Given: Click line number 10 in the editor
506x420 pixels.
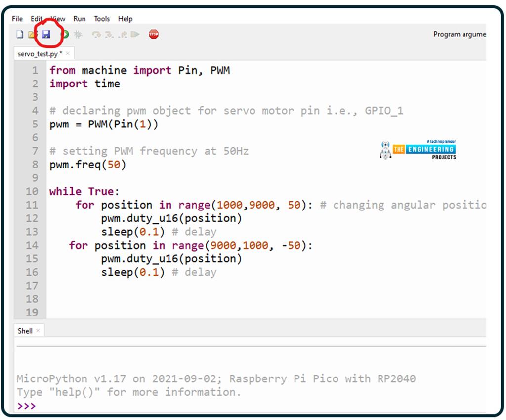Looking at the screenshot, I should click(x=32, y=191).
